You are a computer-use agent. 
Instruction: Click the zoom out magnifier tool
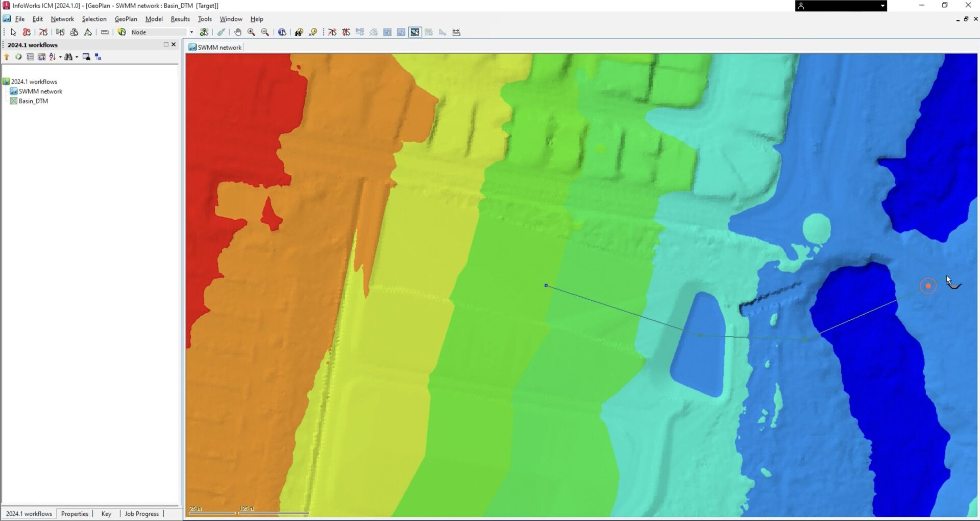pos(265,32)
